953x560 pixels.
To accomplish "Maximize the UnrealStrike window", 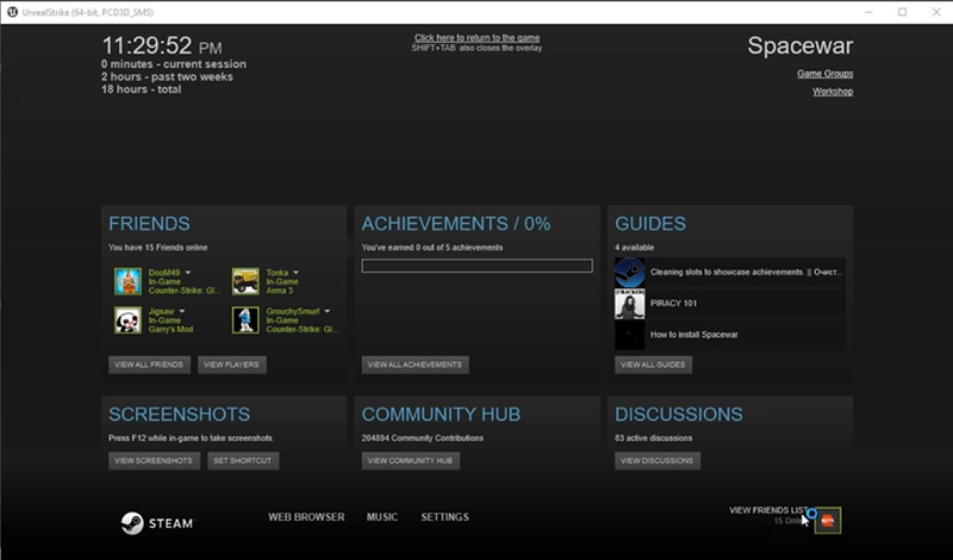I will [902, 12].
